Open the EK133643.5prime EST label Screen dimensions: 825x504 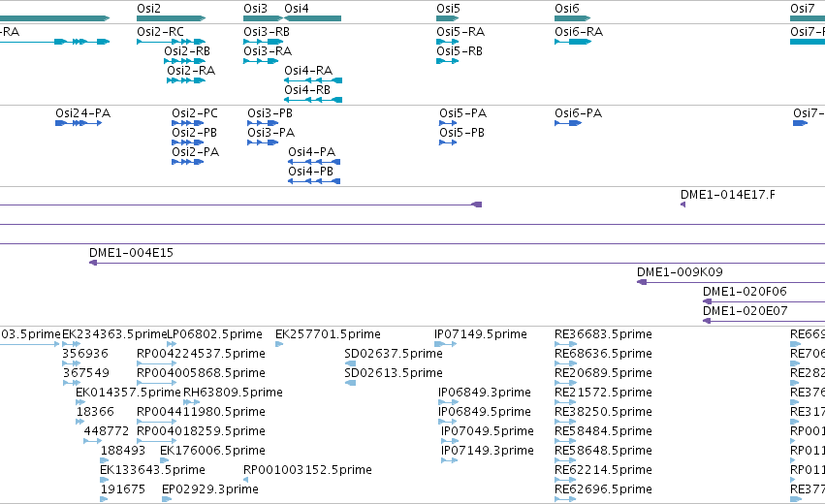[x=152, y=470]
